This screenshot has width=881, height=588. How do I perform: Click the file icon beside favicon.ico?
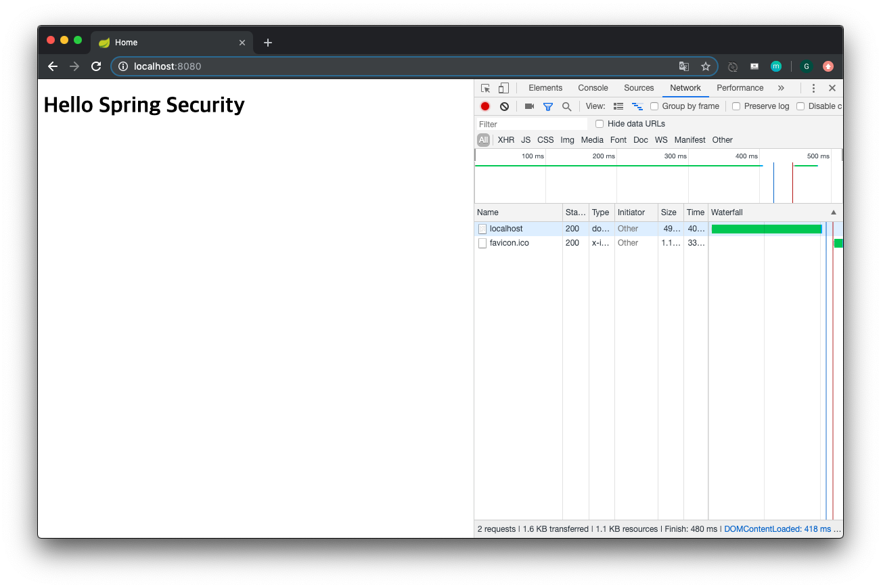(x=482, y=243)
